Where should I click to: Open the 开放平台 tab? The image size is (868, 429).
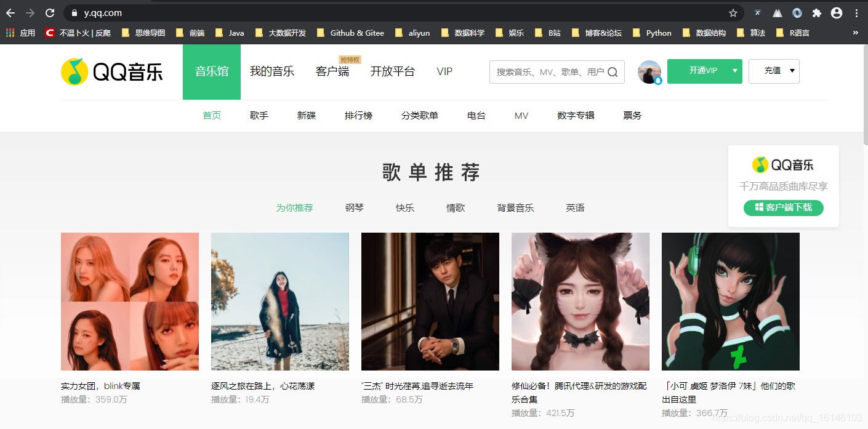pyautogui.click(x=393, y=72)
